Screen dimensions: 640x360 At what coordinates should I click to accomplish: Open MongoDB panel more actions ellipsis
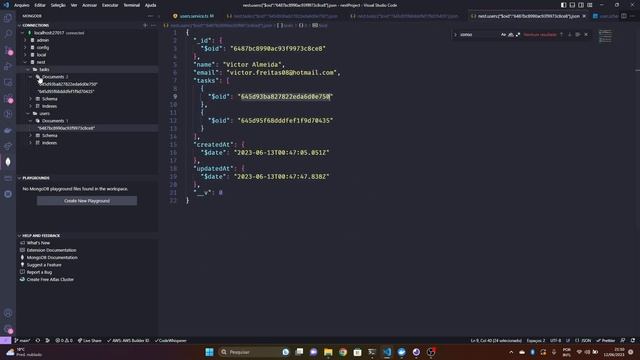pyautogui.click(x=150, y=16)
